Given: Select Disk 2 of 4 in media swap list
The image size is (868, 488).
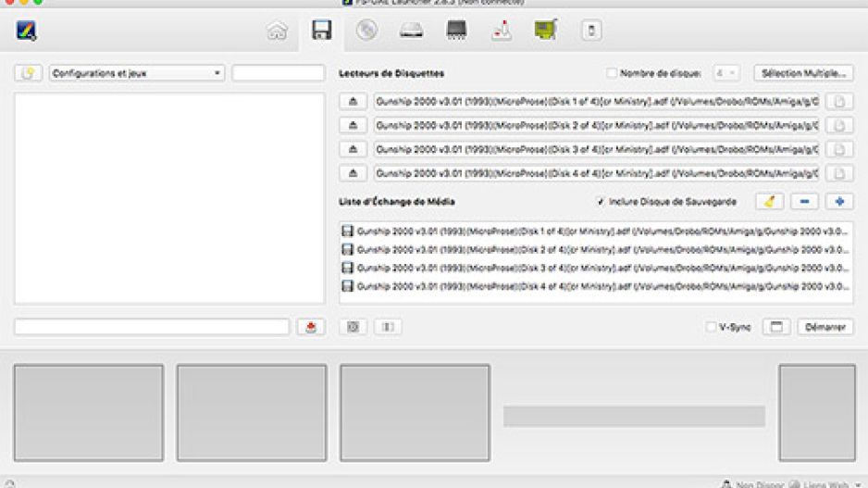Looking at the screenshot, I should click(x=596, y=249).
